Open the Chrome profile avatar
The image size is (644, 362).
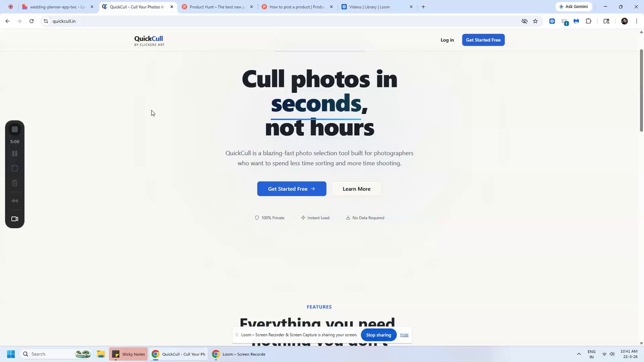coord(624,21)
